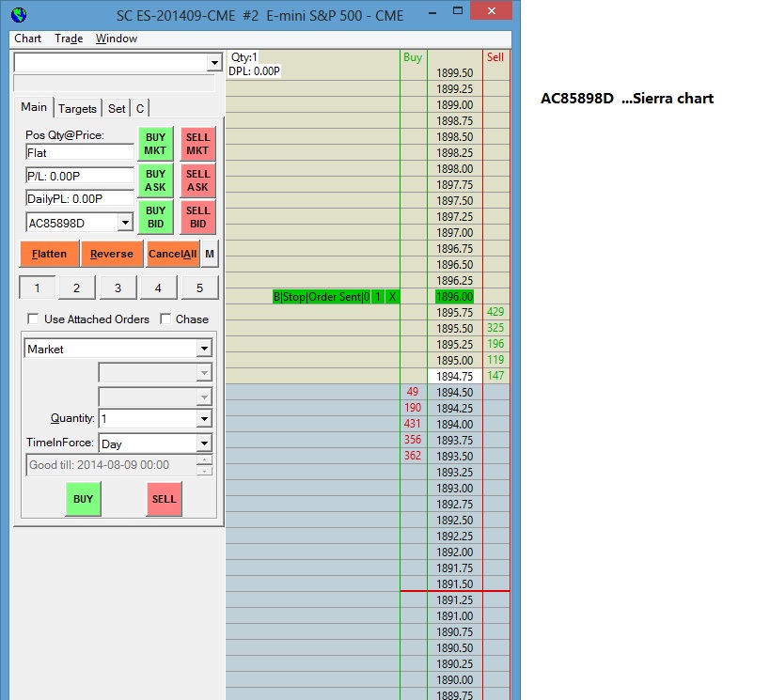Cancel the stop order via X
The image size is (770, 700).
392,297
